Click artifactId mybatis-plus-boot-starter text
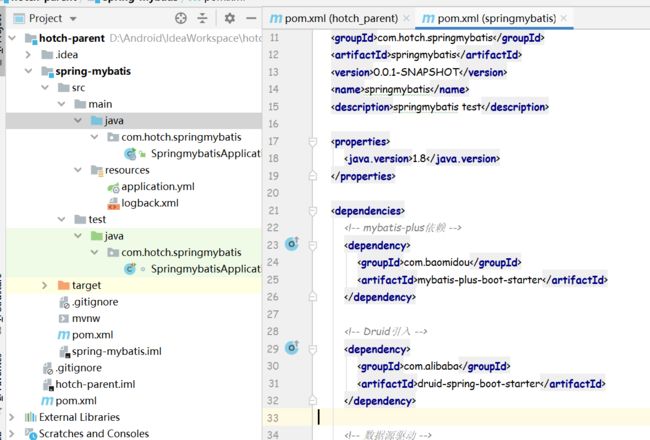This screenshot has height=440, width=650. pyautogui.click(x=480, y=280)
